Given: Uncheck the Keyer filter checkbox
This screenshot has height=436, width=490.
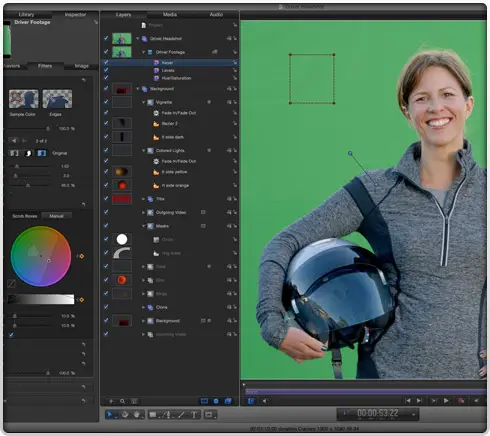Looking at the screenshot, I should pos(106,62).
